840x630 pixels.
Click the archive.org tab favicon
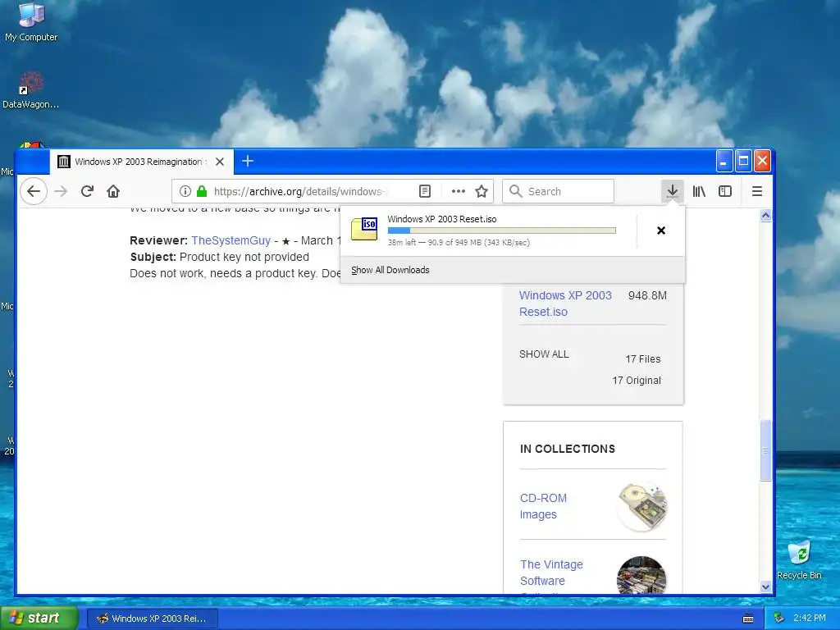coord(64,162)
